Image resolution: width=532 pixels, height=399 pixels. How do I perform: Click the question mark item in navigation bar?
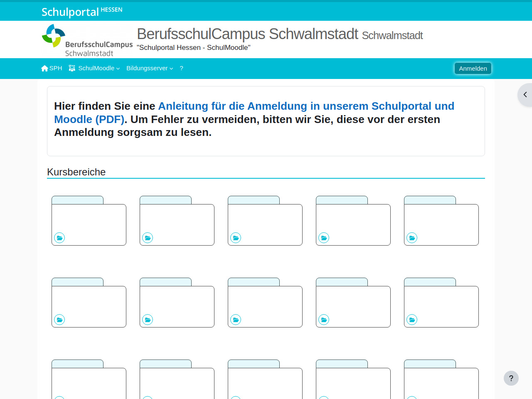pyautogui.click(x=181, y=68)
